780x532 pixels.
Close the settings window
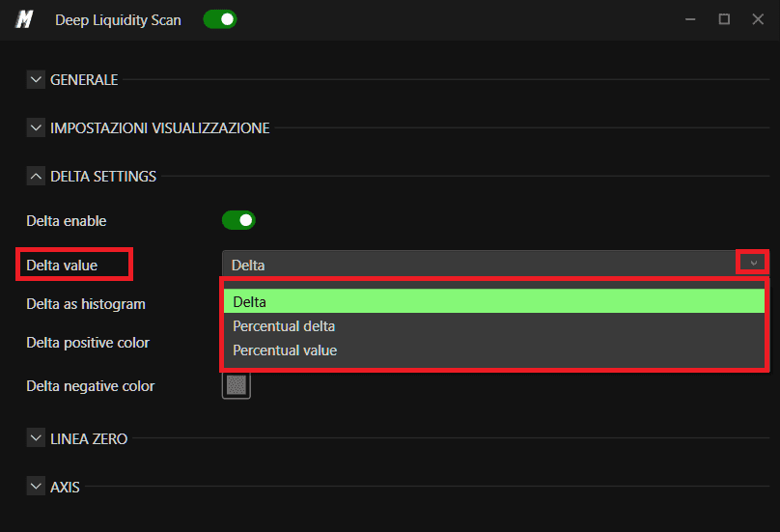coord(758,19)
